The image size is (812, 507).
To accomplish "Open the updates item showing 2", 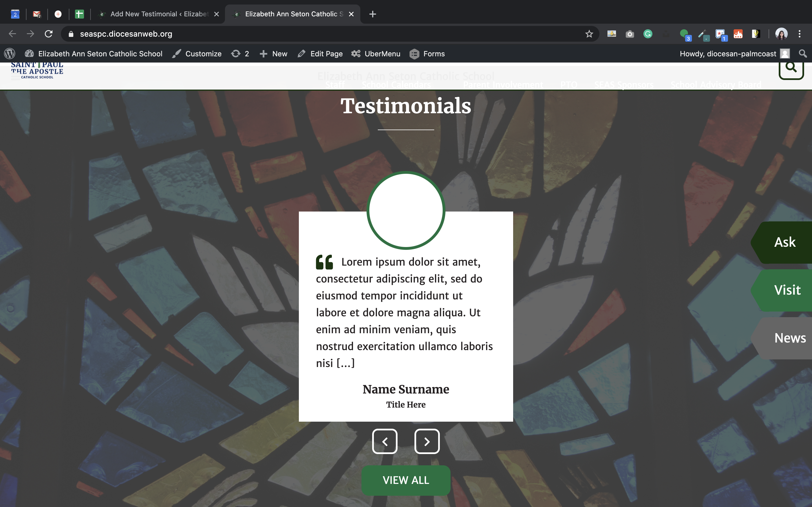I will click(x=240, y=54).
